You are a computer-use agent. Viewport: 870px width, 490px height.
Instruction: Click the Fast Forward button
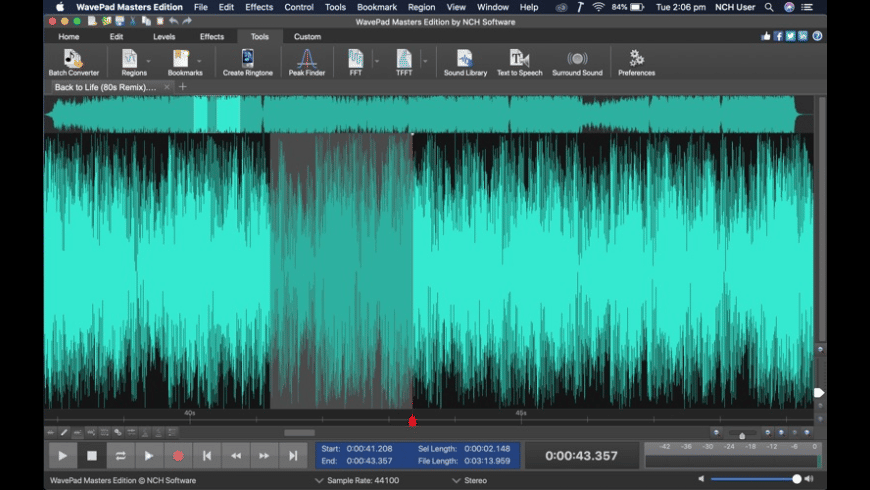point(264,456)
